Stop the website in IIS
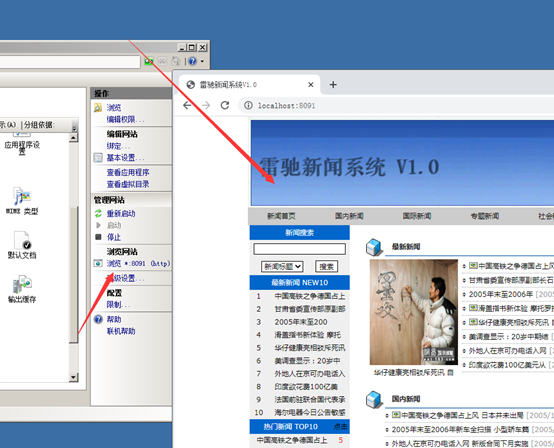Screen dimensions: 554x448 [114, 237]
